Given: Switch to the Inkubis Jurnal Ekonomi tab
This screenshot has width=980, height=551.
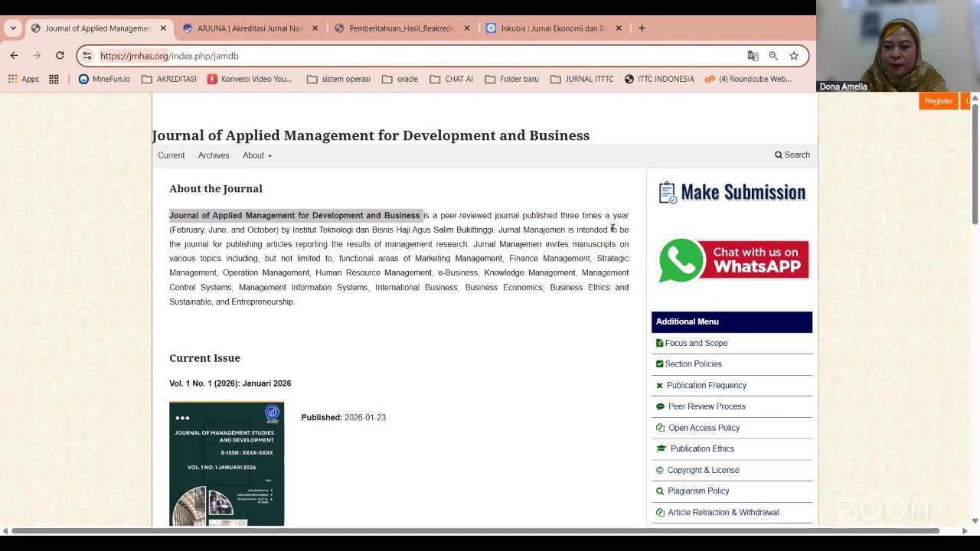Looking at the screenshot, I should point(554,28).
